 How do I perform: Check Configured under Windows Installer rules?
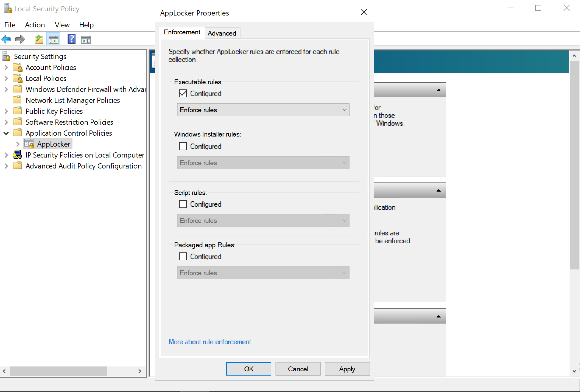pyautogui.click(x=183, y=146)
